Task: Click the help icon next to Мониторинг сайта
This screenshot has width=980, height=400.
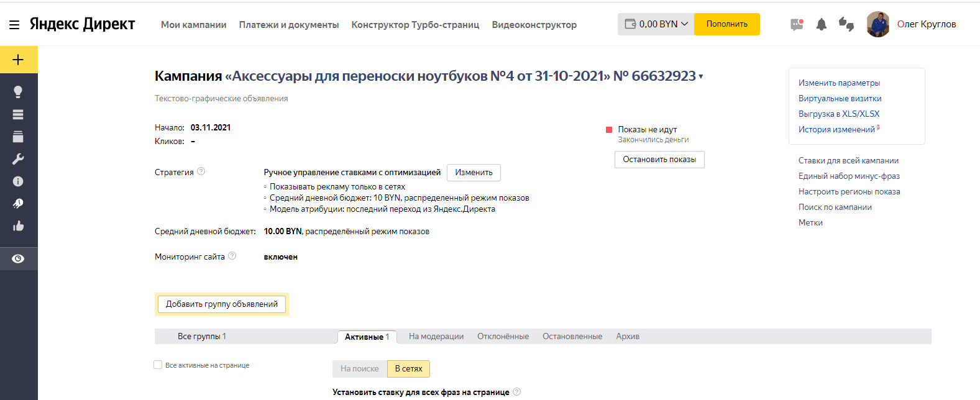Action: tap(232, 256)
